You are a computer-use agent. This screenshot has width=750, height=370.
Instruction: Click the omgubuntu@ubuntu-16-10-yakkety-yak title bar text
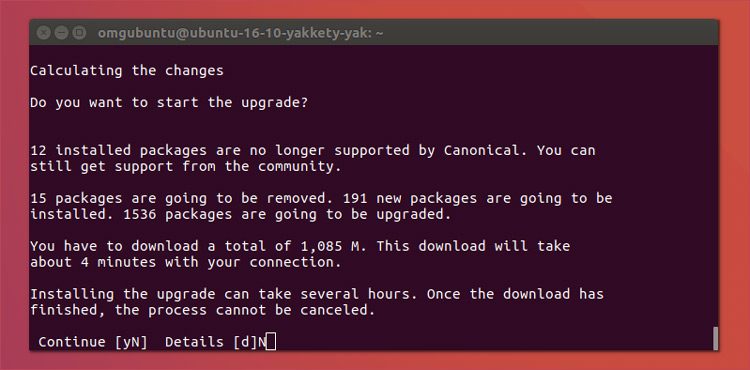tap(240, 33)
